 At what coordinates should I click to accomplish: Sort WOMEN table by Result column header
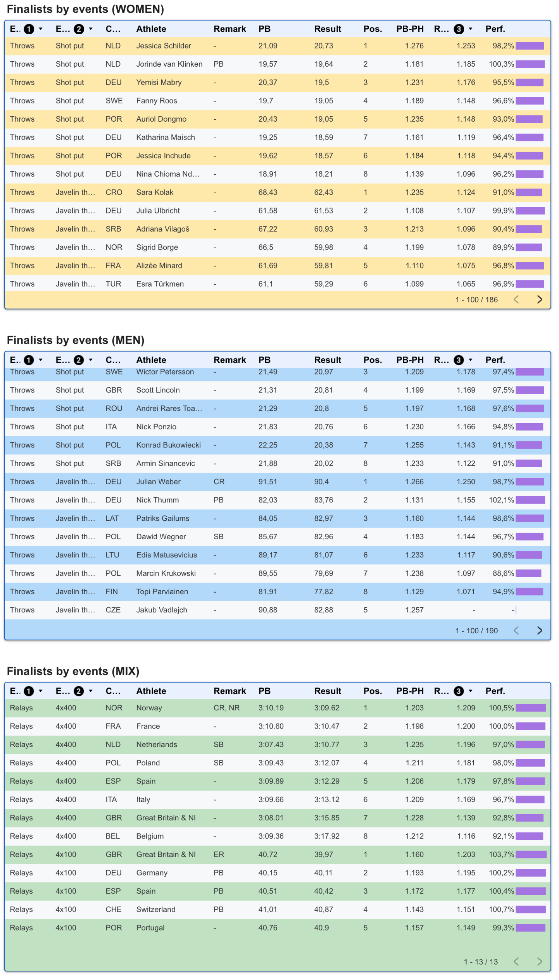point(328,29)
